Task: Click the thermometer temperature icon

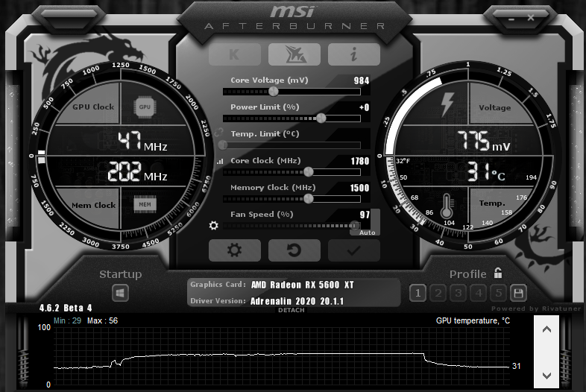Action: point(447,206)
